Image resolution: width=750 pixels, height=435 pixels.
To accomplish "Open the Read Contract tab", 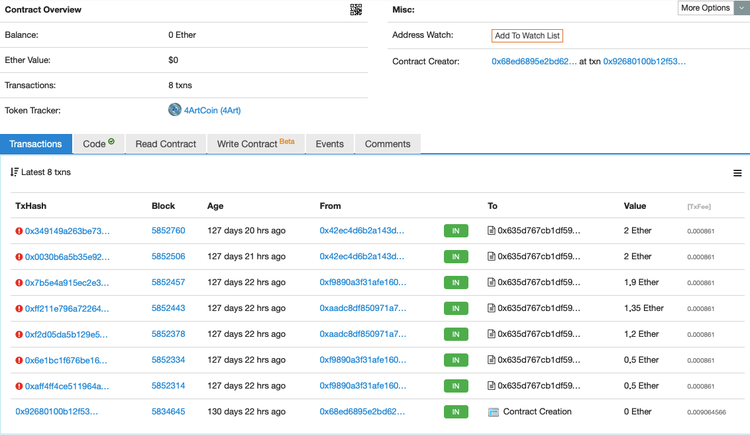I will click(x=165, y=144).
